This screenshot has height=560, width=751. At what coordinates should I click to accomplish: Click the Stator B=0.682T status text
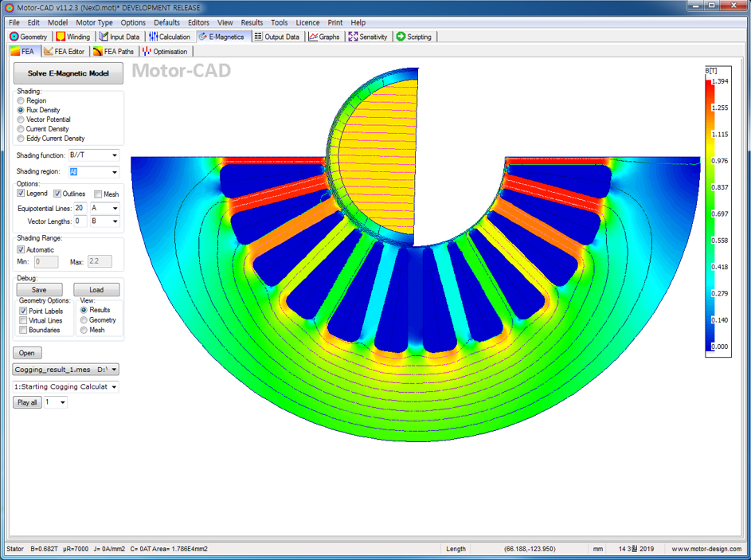[32, 549]
